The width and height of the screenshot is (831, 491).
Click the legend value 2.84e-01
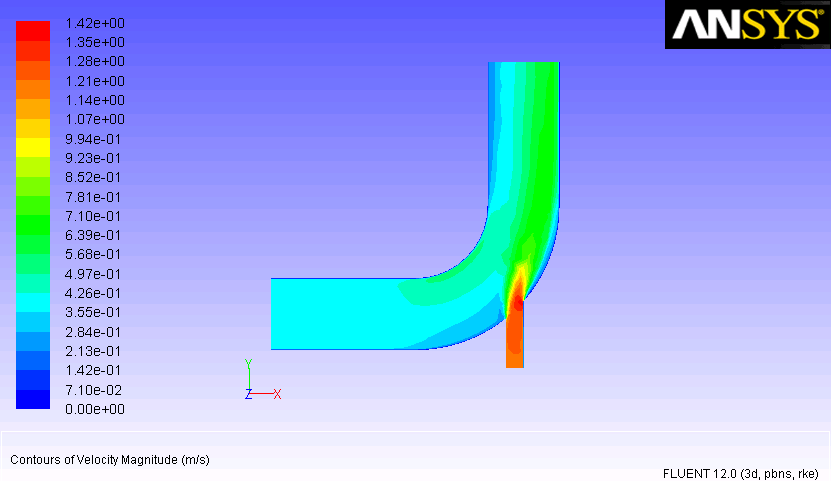point(93,332)
